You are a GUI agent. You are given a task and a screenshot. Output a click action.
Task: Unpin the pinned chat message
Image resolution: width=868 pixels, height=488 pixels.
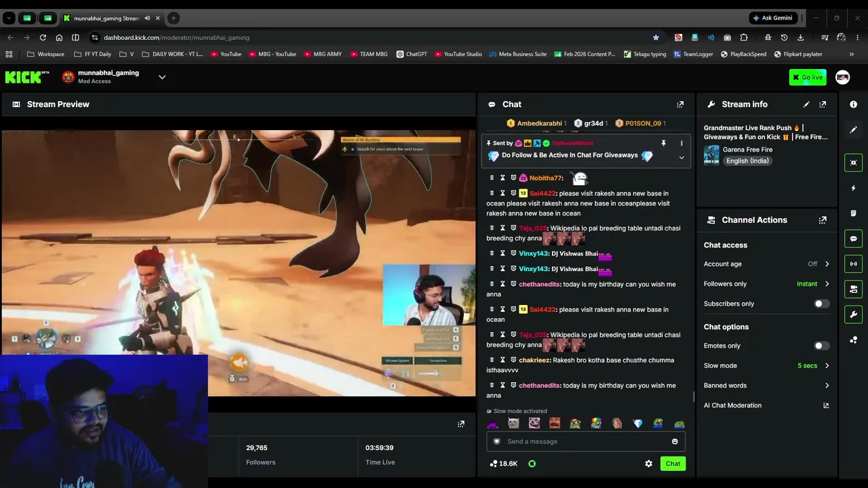[663, 143]
